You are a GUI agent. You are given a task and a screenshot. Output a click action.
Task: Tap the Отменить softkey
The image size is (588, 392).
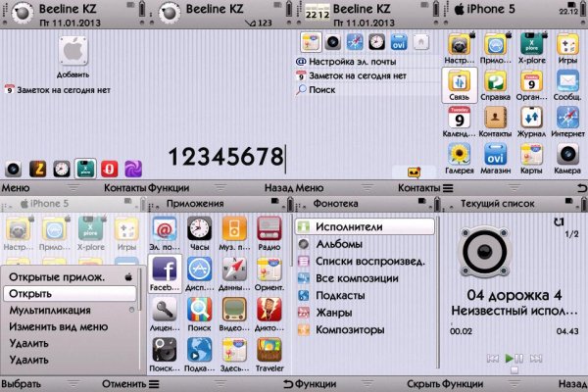tap(124, 384)
